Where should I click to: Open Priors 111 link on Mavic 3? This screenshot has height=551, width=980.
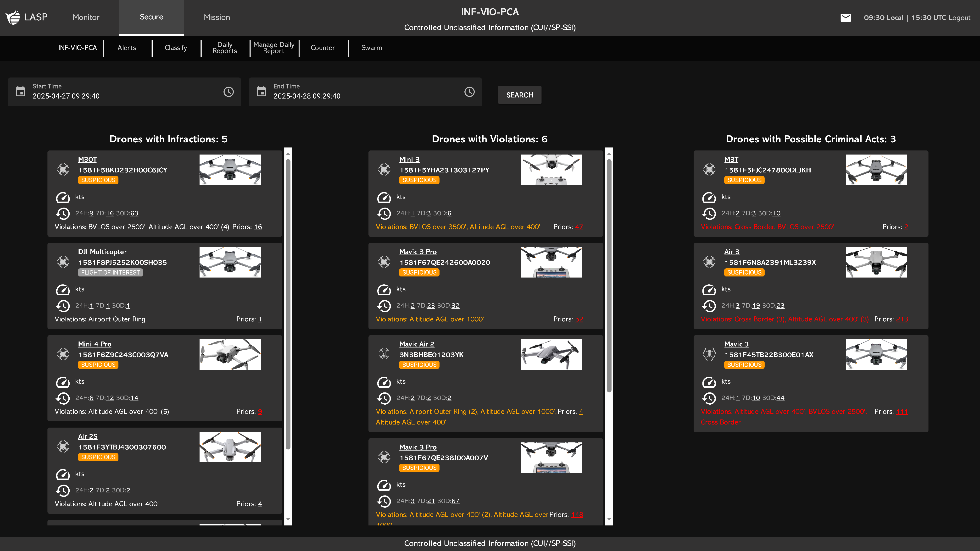coord(902,412)
